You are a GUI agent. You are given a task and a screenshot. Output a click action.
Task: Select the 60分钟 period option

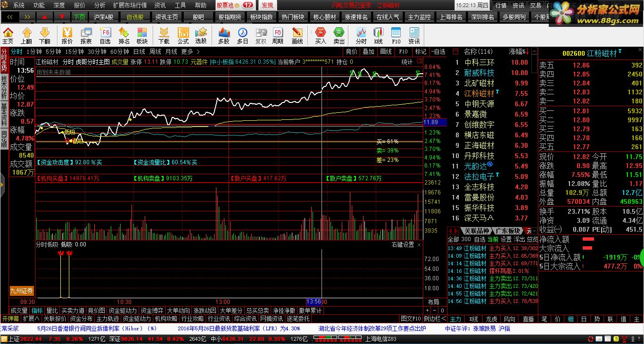click(x=120, y=51)
